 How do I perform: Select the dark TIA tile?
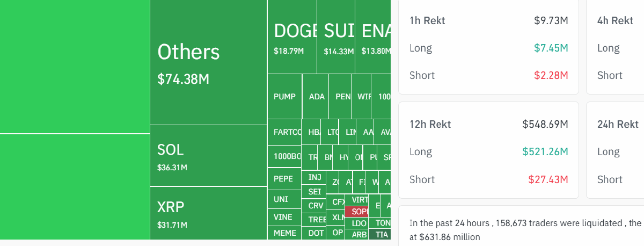point(379,234)
